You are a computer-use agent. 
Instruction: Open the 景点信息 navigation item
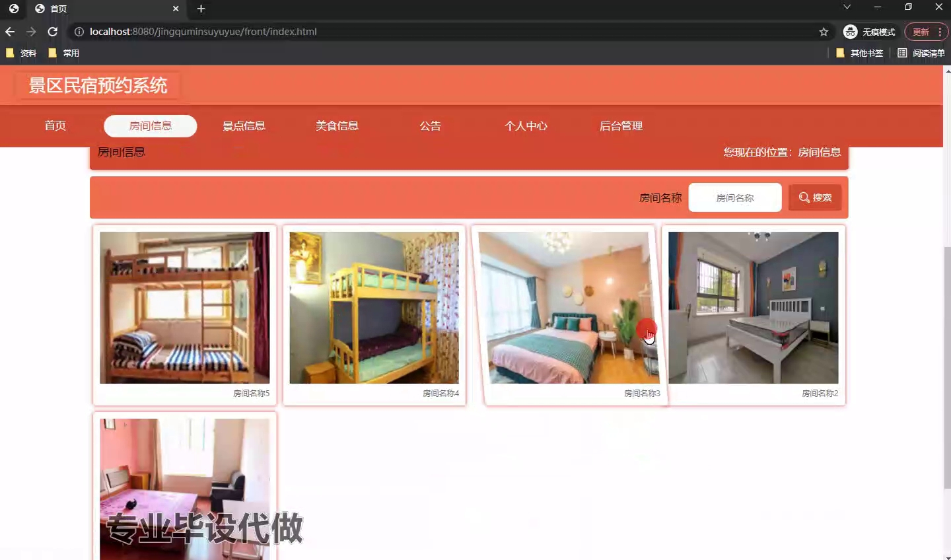[x=244, y=125]
